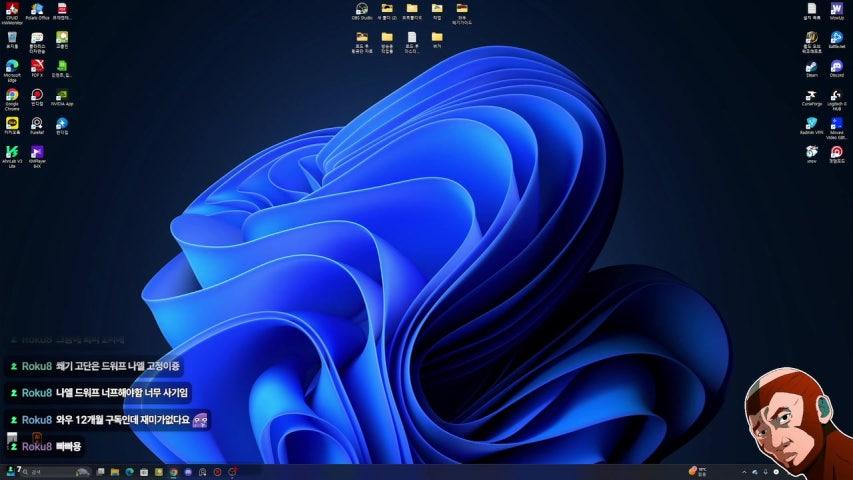Select the Google Chrome desktop icon
853x480 pixels.
point(12,95)
